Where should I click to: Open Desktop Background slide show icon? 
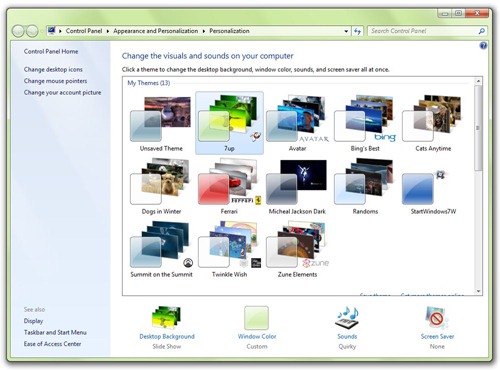(x=166, y=318)
